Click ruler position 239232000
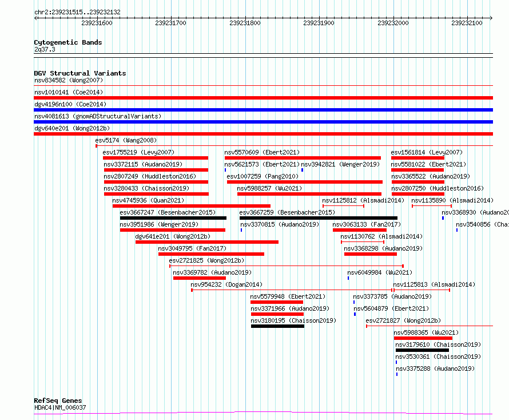This screenshot has width=509, height=420. coord(393,23)
